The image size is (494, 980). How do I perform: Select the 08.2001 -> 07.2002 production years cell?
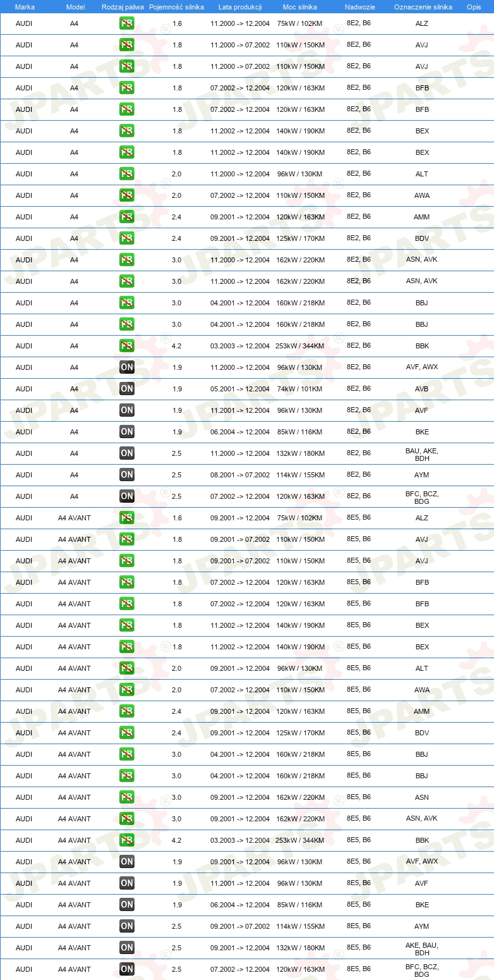point(240,475)
